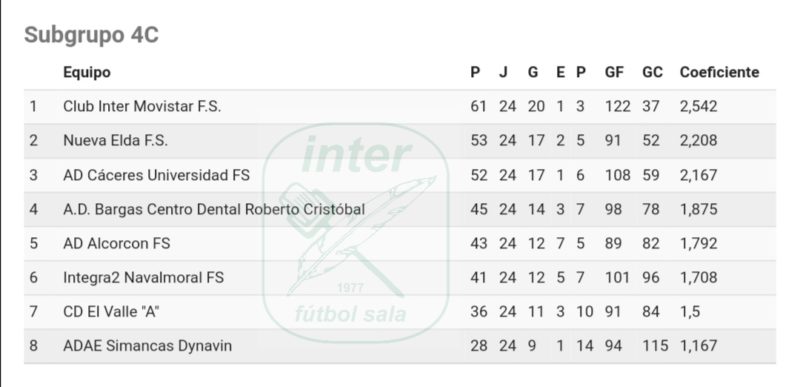Click the 1,167 coefficient cell
The width and height of the screenshot is (800, 387).
coord(698,346)
